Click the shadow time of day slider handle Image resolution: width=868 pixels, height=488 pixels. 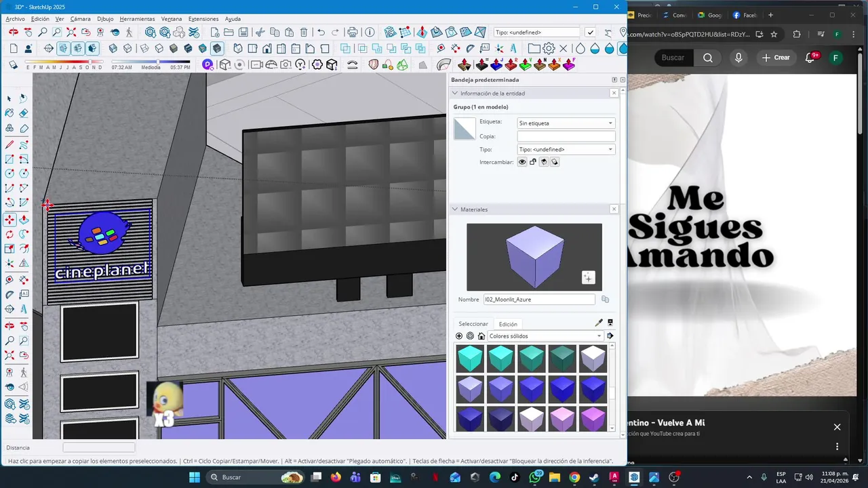pyautogui.click(x=158, y=62)
